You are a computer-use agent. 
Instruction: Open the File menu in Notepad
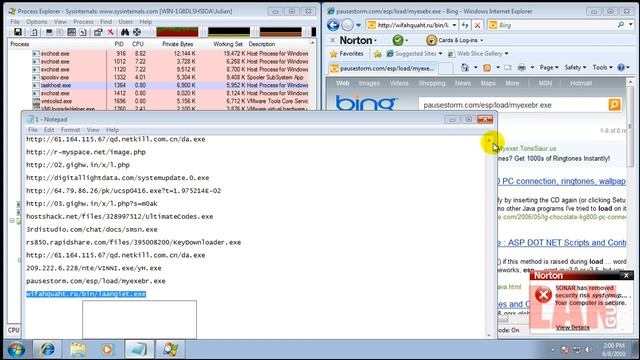click(x=32, y=130)
